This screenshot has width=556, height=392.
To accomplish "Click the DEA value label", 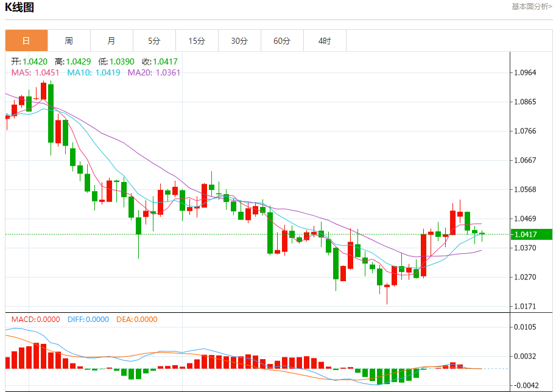I will click(x=137, y=320).
